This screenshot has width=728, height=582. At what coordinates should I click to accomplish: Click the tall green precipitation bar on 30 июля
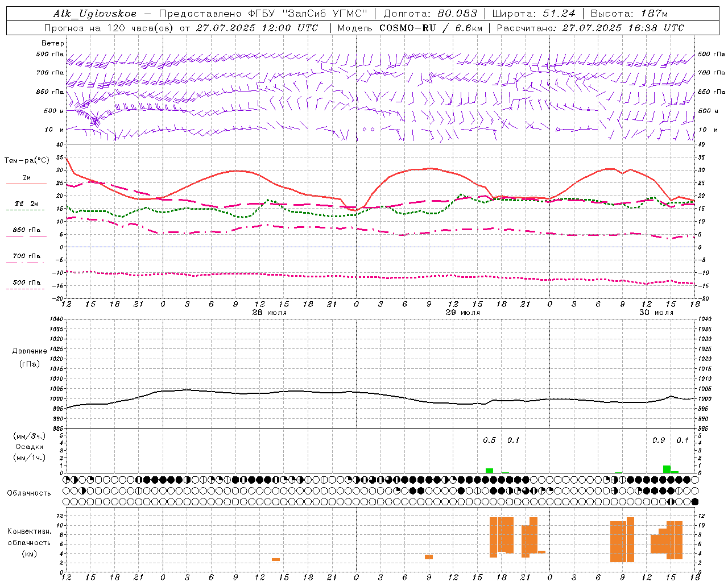point(667,469)
